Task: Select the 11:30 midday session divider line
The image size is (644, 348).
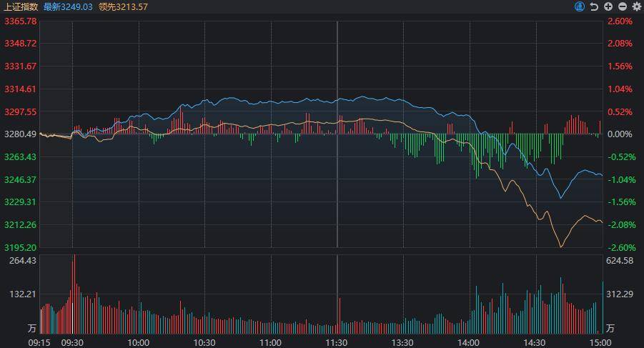Action: click(337, 134)
